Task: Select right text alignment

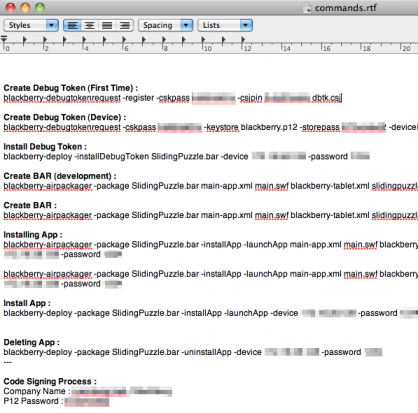Action: click(x=124, y=25)
